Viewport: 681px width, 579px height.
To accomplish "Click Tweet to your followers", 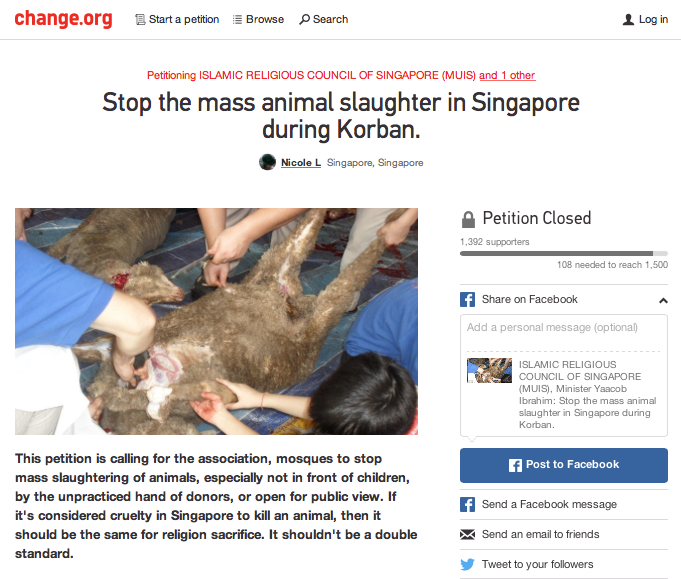I will 537,564.
